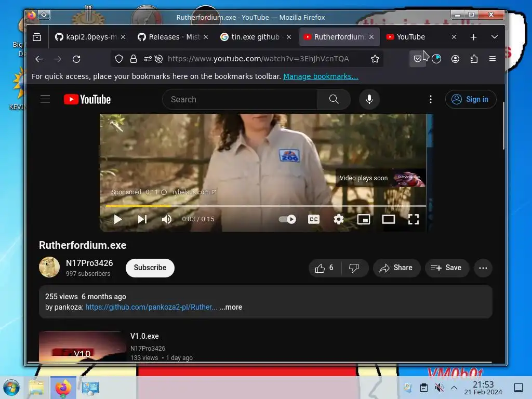Open a new tab with plus
The width and height of the screenshot is (532, 399).
pyautogui.click(x=473, y=37)
